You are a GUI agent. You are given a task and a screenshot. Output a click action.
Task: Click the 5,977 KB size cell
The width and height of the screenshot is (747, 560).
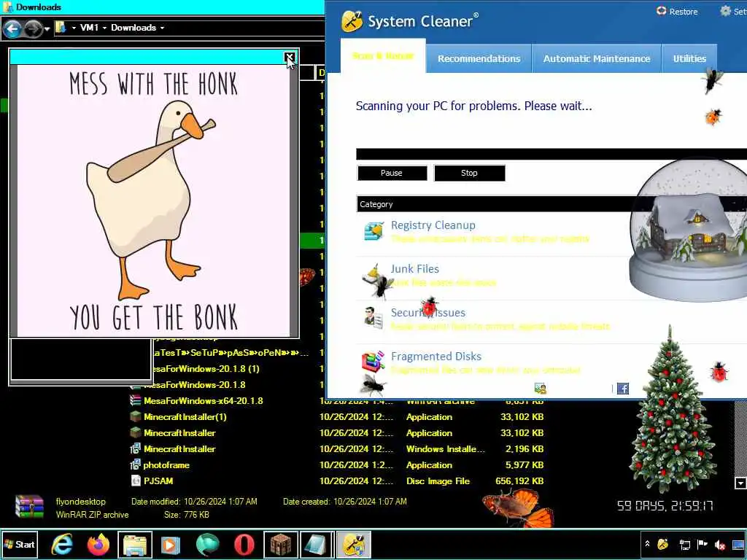click(x=525, y=465)
